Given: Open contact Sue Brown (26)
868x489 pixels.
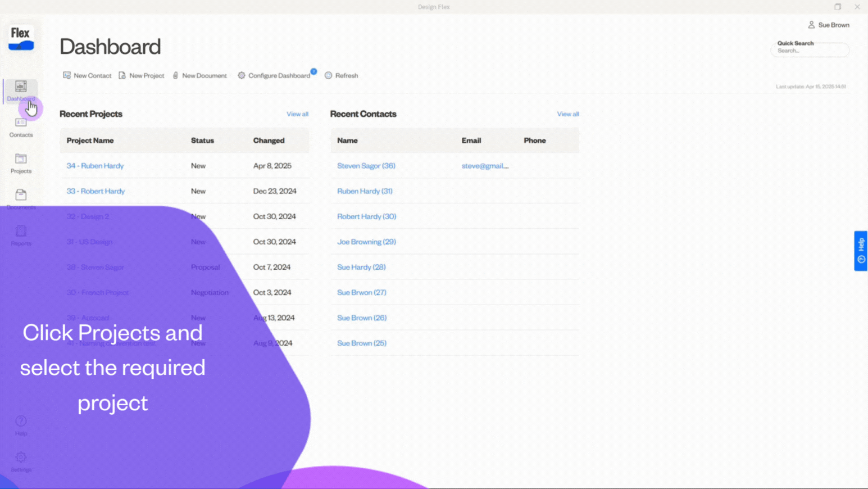Looking at the screenshot, I should click(362, 318).
